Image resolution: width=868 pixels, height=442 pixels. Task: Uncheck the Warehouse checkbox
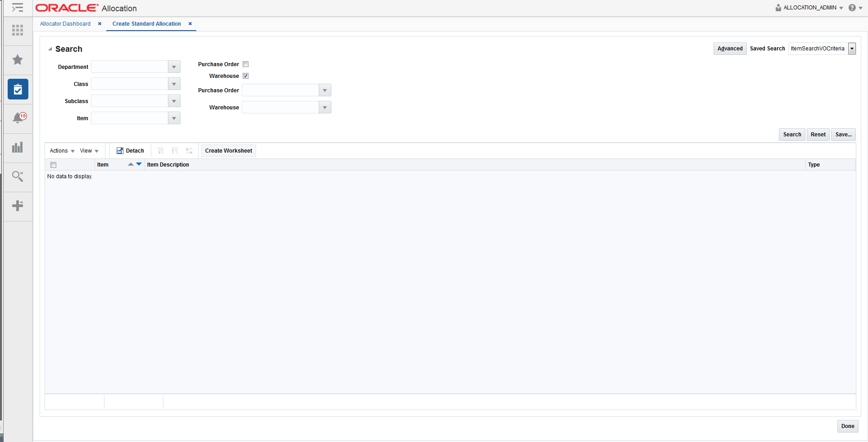pos(245,76)
